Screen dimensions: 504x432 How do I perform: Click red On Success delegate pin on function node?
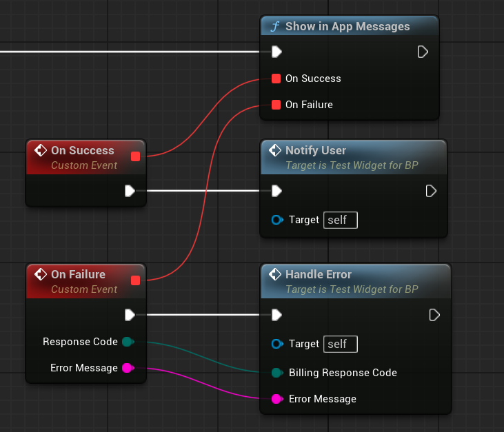(276, 79)
